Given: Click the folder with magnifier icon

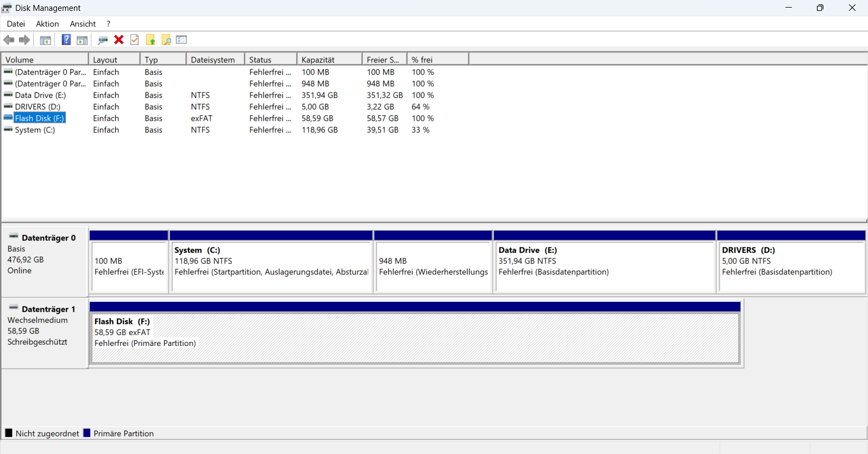Looking at the screenshot, I should pyautogui.click(x=166, y=40).
